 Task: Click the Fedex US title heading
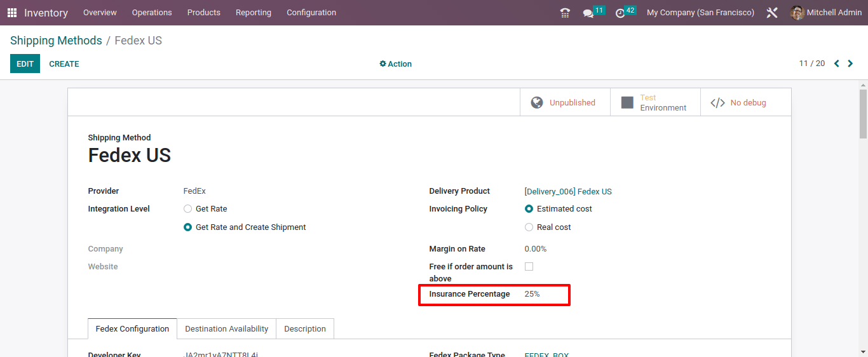[130, 156]
